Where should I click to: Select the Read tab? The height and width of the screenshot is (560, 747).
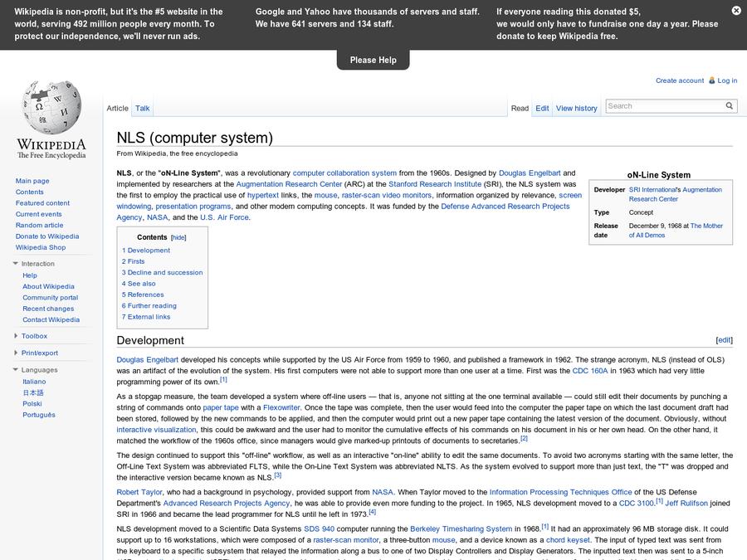click(520, 108)
